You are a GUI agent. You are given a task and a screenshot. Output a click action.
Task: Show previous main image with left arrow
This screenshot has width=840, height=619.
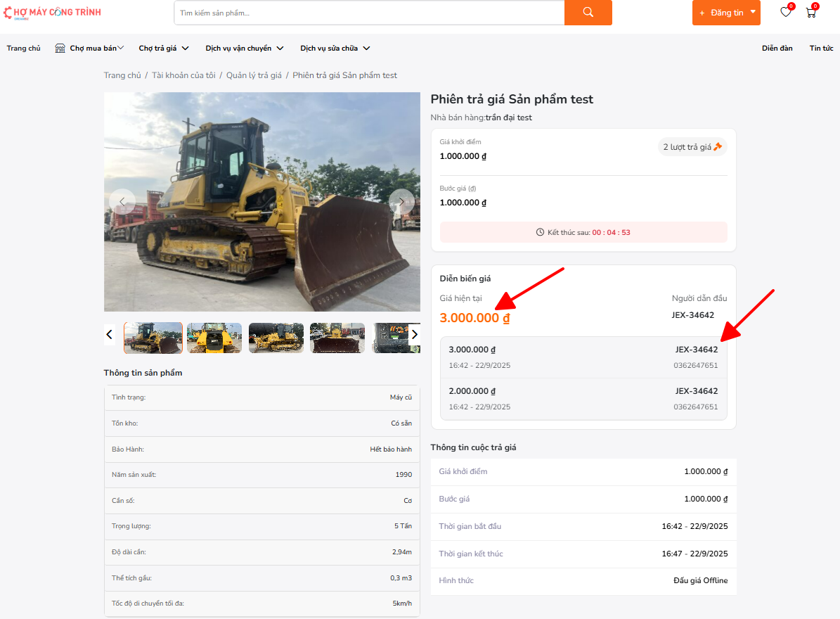pos(122,202)
